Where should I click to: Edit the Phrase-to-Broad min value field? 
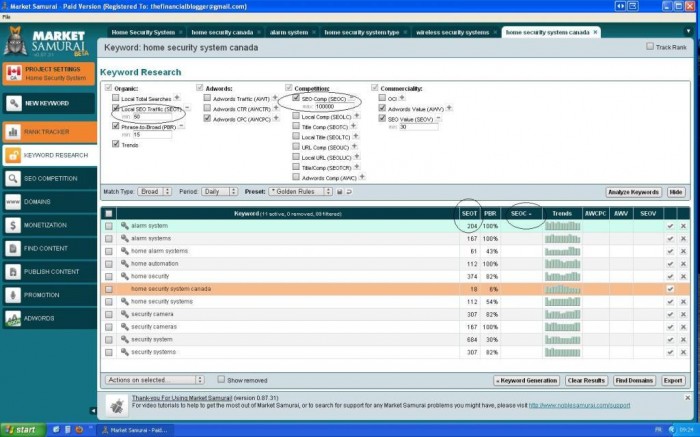point(152,134)
